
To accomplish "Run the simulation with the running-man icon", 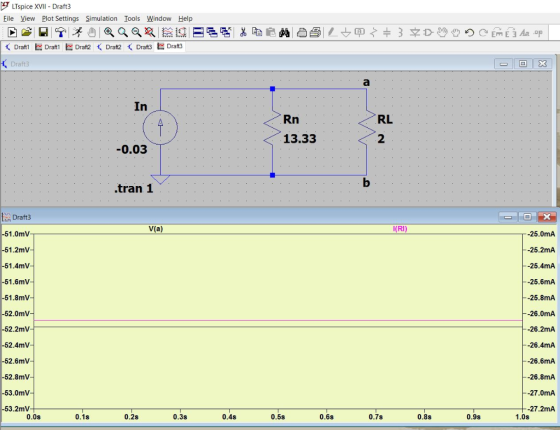I will pos(77,32).
